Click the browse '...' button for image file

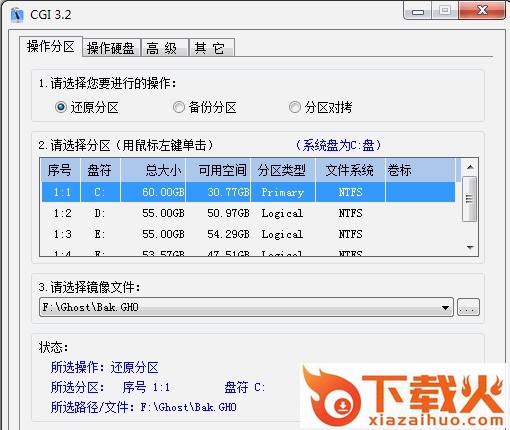click(468, 307)
